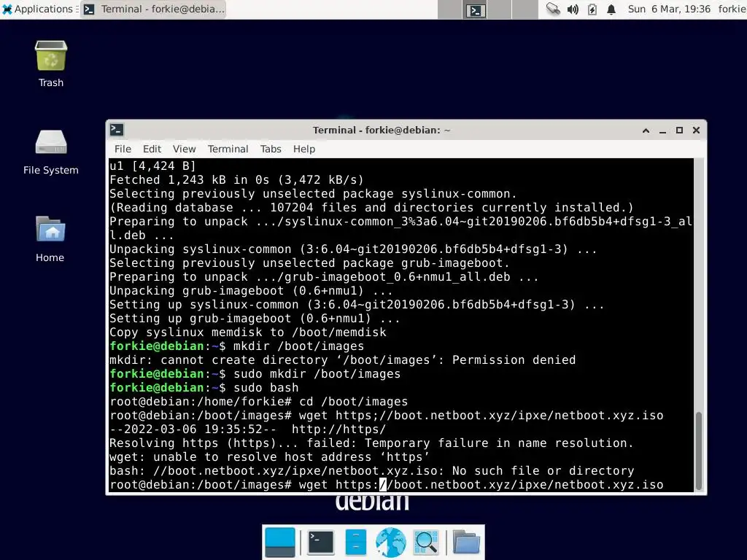Open the Terminal menu
The height and width of the screenshot is (560, 747).
(x=228, y=149)
